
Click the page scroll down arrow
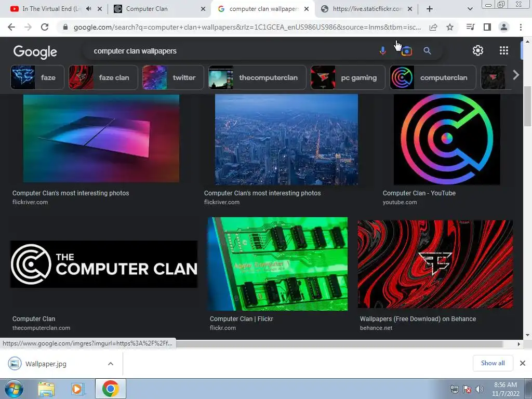click(x=528, y=335)
